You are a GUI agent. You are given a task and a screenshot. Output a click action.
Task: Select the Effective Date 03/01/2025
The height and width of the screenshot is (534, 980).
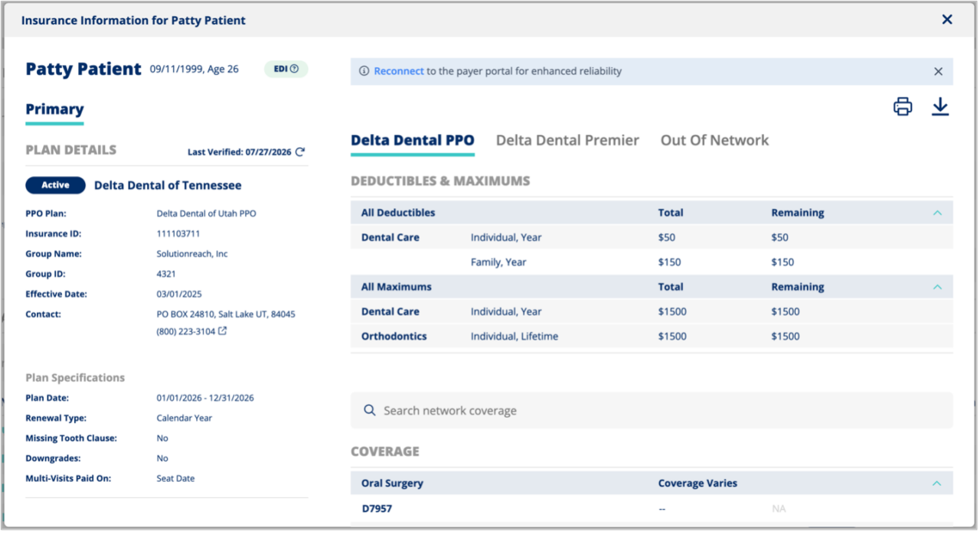179,294
